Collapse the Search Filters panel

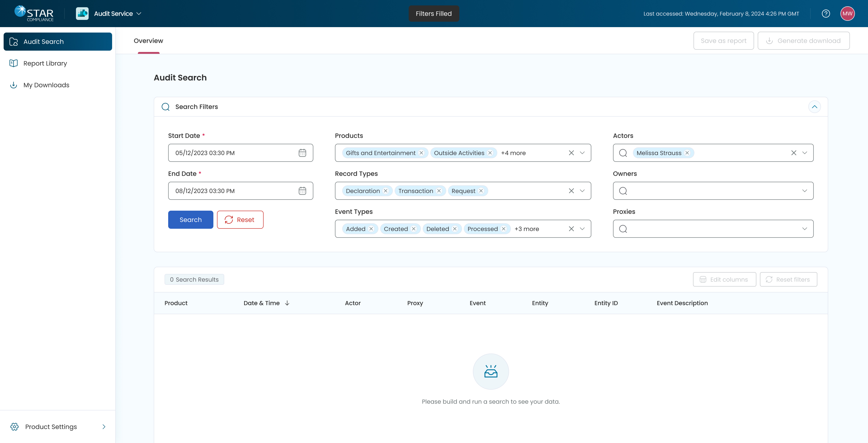(814, 107)
